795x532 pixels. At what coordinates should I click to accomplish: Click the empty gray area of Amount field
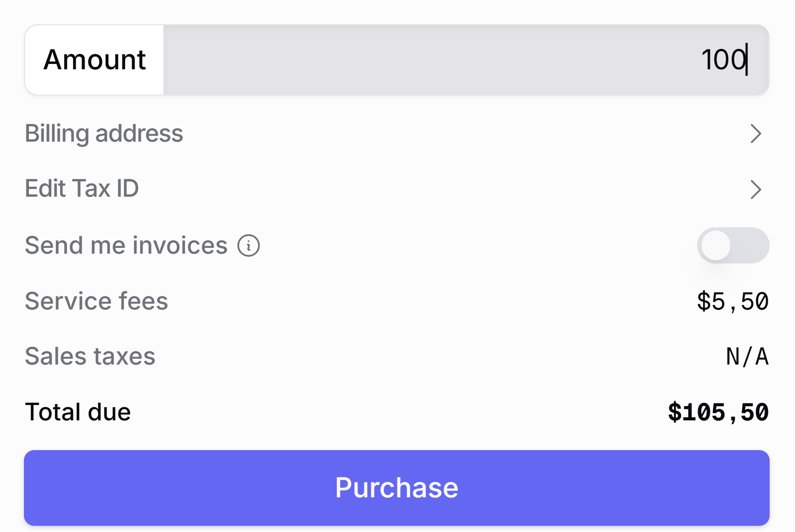[424, 60]
